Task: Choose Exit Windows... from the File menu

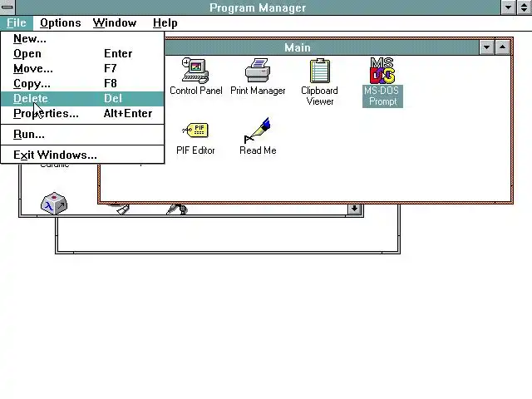Action: (82, 155)
